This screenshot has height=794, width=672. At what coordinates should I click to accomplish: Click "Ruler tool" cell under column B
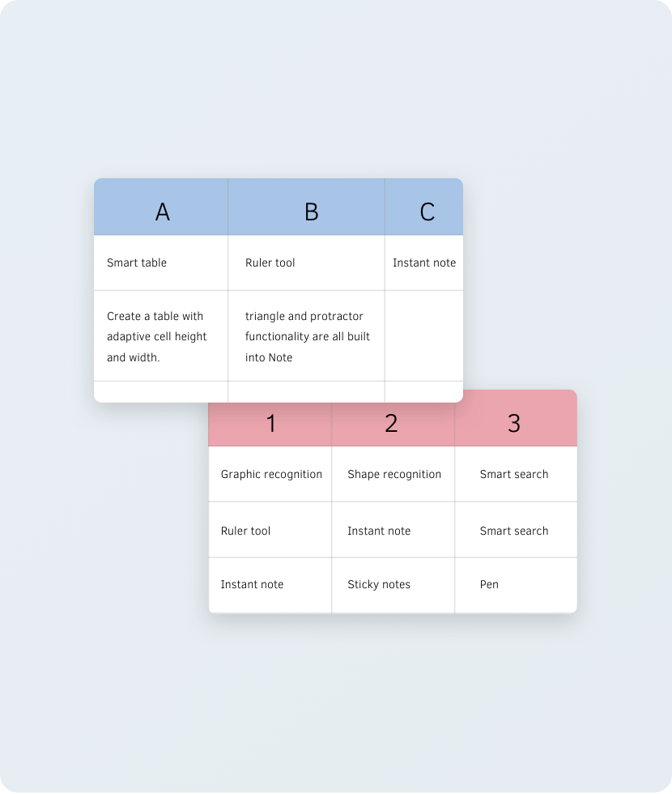pyautogui.click(x=270, y=263)
